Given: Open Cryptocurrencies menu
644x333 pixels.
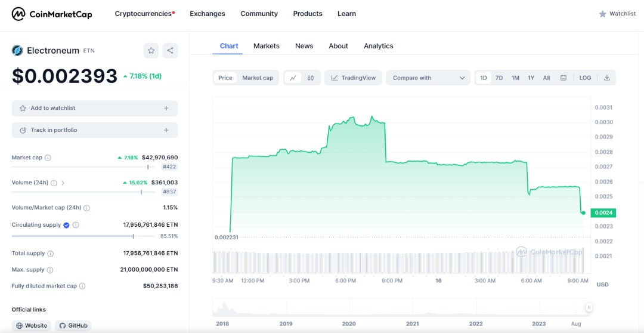Looking at the screenshot, I should pyautogui.click(x=144, y=14).
